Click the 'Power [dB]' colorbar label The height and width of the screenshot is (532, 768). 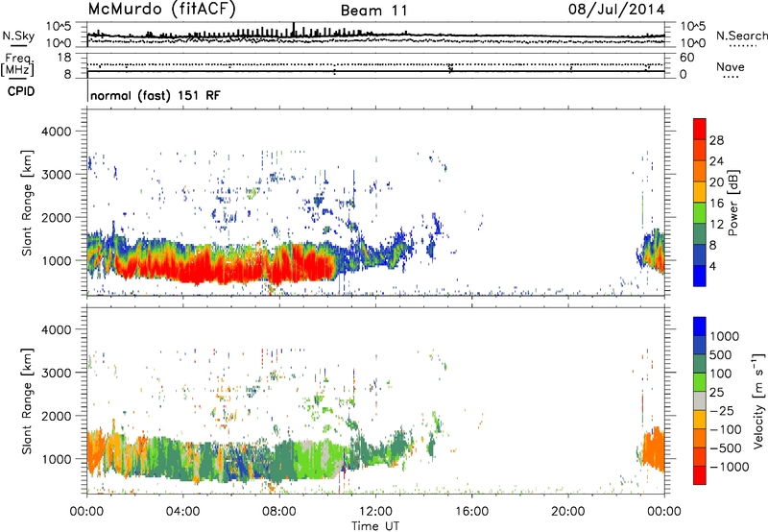tap(733, 203)
